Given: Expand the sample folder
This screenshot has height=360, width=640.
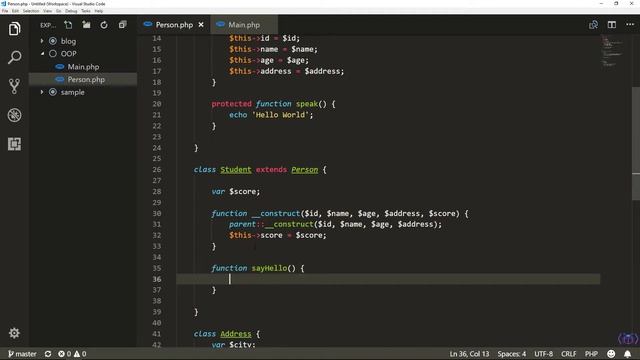Looking at the screenshot, I should pos(42,92).
